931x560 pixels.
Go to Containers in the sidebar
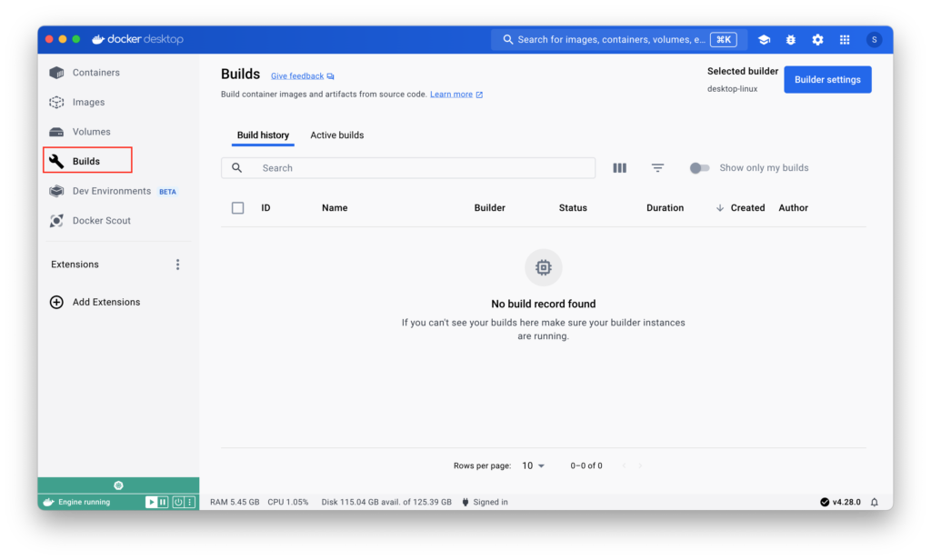click(95, 73)
